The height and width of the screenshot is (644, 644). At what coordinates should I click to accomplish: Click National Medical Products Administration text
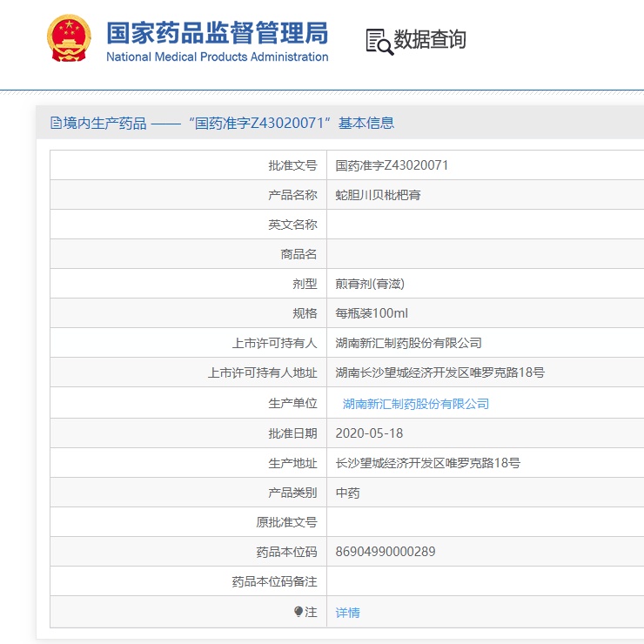click(x=218, y=57)
